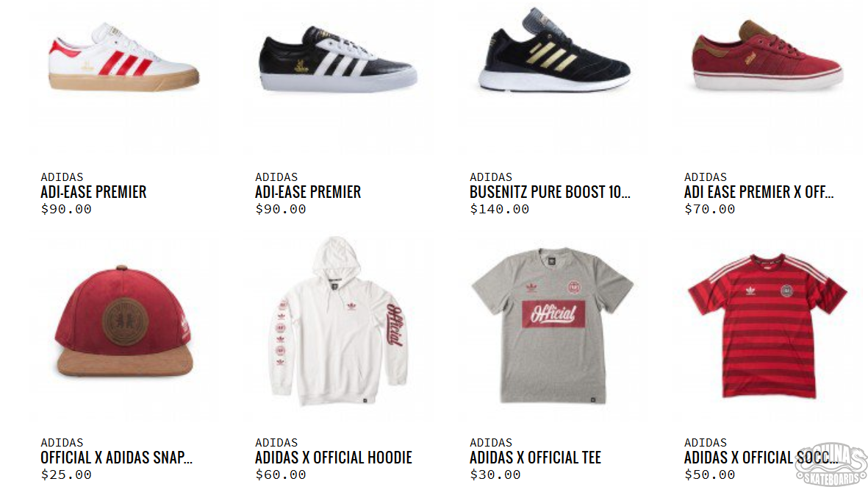Click the ADIDAS brand label above Busenitz Pure Boost
This screenshot has height=487, width=868.
(x=491, y=177)
